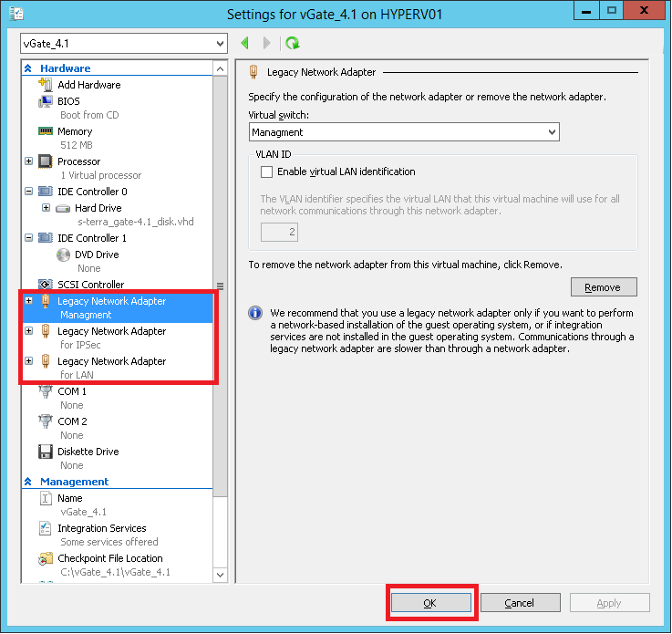Screen dimensions: 672x634
Task: Expand the Processor tree node
Action: pyautogui.click(x=28, y=161)
